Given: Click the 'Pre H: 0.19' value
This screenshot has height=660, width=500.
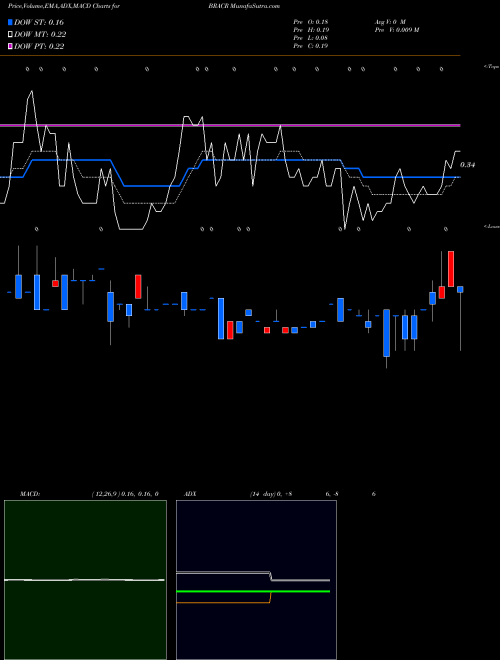Looking at the screenshot, I should 311,30.
